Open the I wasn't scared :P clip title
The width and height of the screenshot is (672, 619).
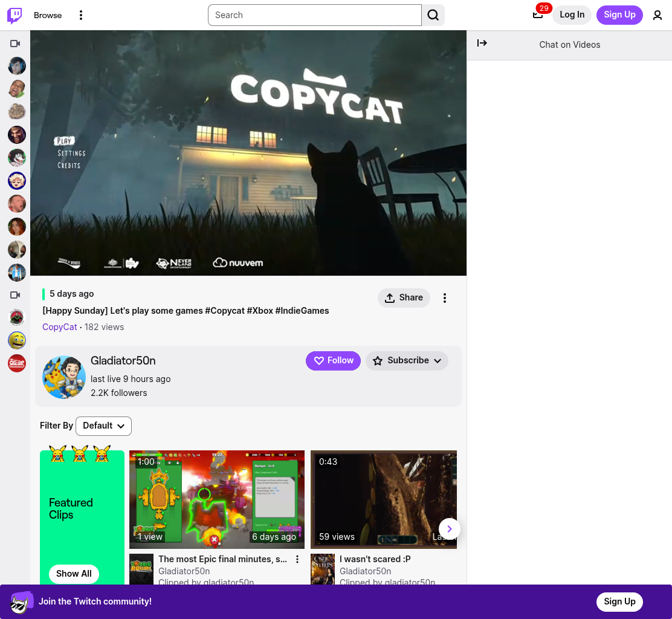(x=375, y=559)
